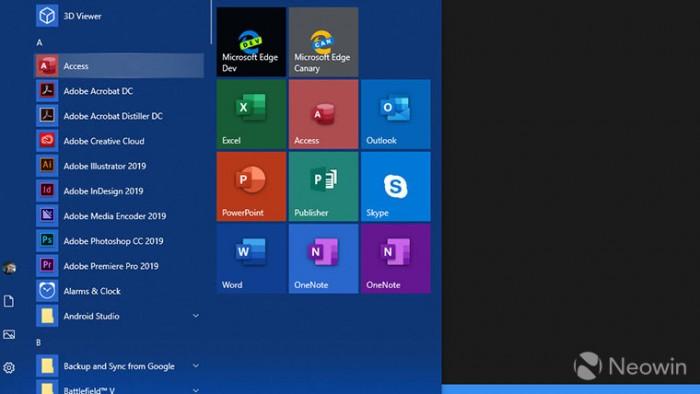Expand the Android Studio folder
Image resolution: width=700 pixels, height=394 pixels.
(196, 316)
